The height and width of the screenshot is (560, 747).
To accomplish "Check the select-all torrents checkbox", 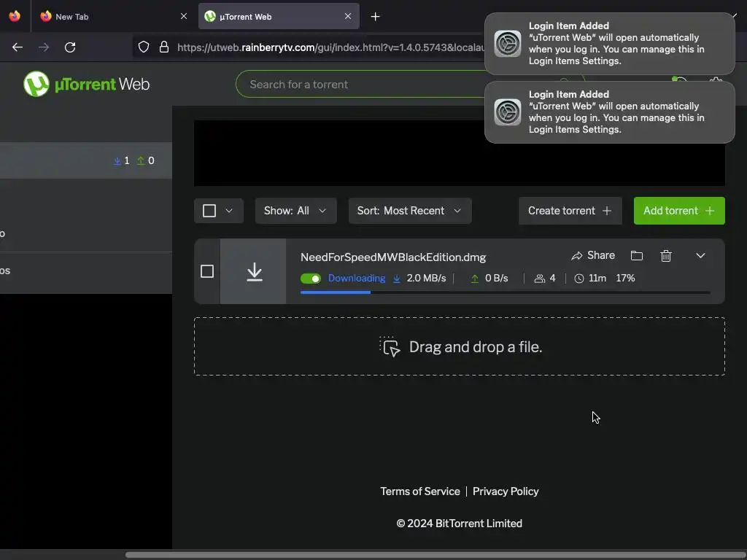I will [209, 211].
